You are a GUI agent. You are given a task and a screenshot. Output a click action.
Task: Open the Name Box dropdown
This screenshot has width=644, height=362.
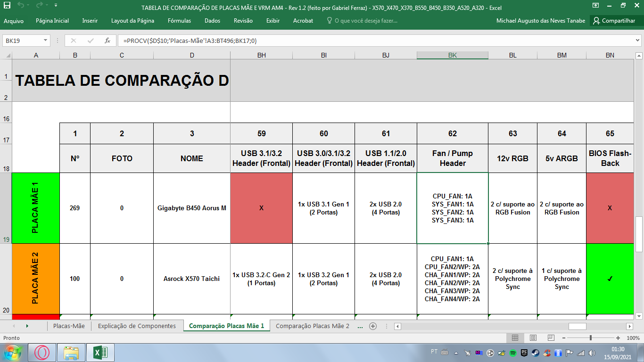click(46, 41)
